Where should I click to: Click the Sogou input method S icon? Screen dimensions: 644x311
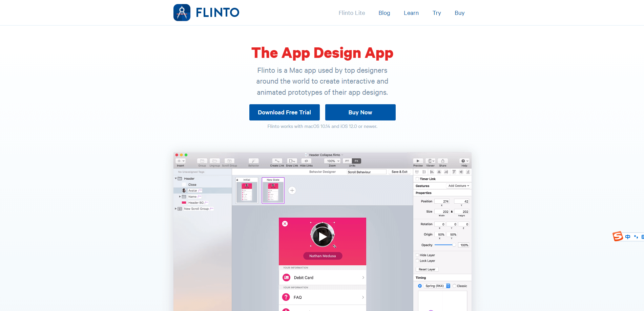[x=618, y=236]
